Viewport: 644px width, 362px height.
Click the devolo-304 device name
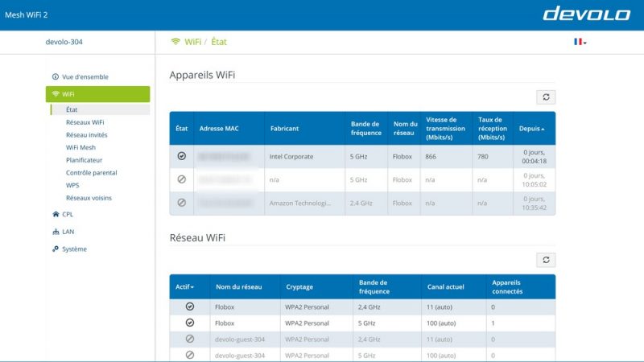pos(64,42)
